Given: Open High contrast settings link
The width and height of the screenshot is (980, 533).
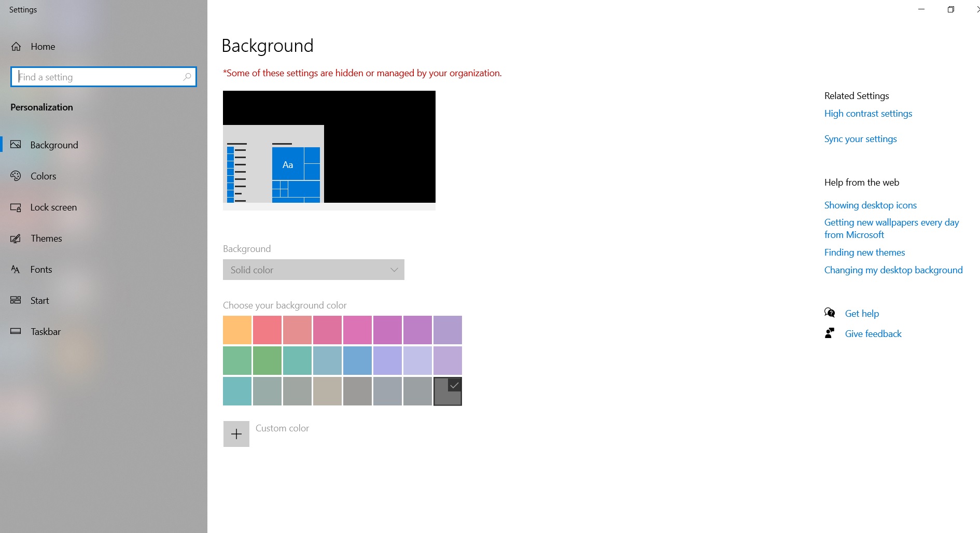Looking at the screenshot, I should click(868, 114).
